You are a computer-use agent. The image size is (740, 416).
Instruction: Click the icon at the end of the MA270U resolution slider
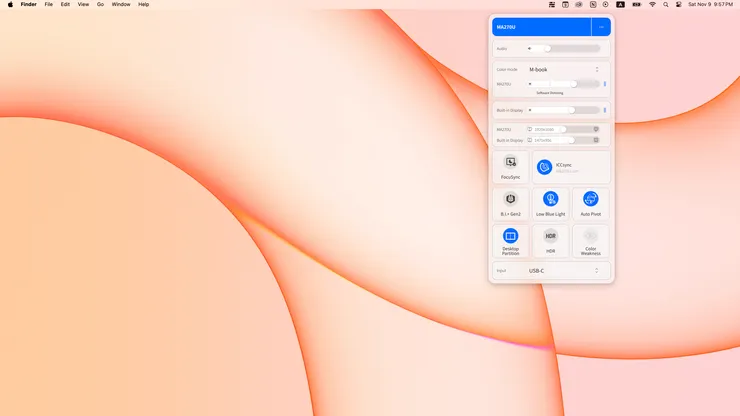point(596,129)
